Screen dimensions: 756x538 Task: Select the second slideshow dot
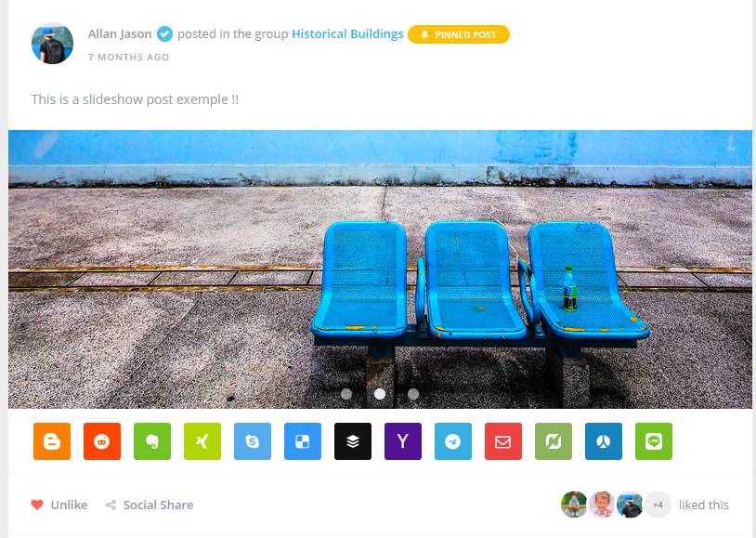[380, 394]
